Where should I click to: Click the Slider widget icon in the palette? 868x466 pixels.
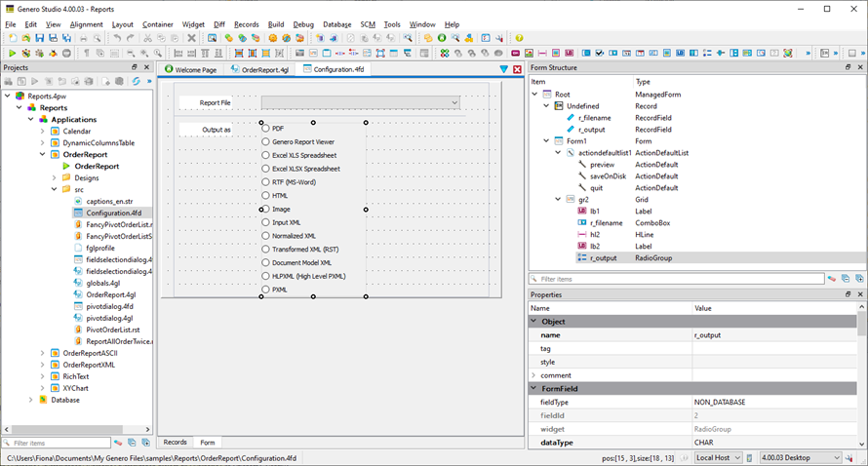pos(720,53)
